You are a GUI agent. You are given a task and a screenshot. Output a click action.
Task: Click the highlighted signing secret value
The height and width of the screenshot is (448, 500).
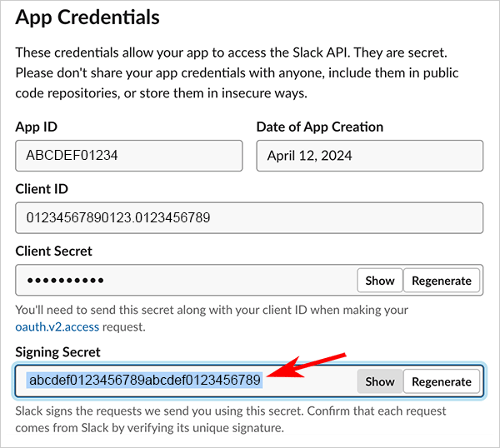tap(145, 381)
